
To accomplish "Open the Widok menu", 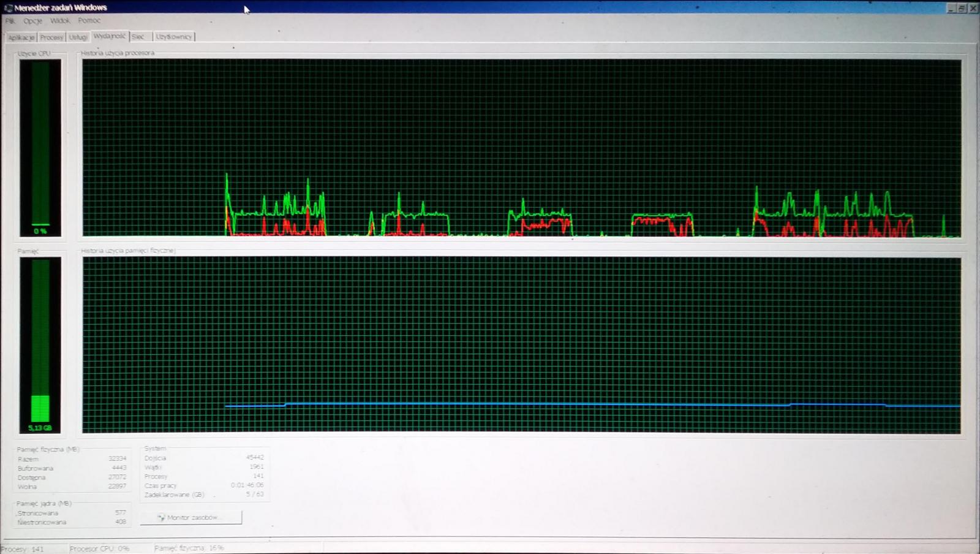I will [x=60, y=21].
